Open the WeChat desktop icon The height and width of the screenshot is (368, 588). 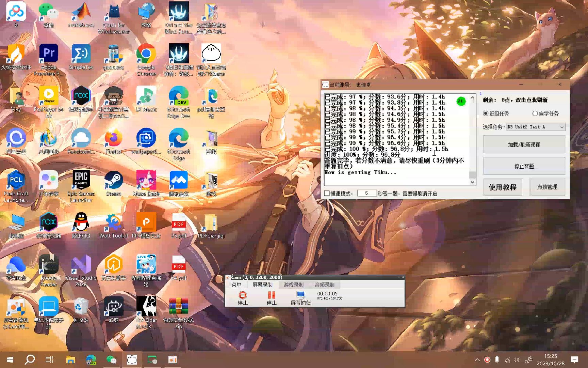(x=48, y=15)
